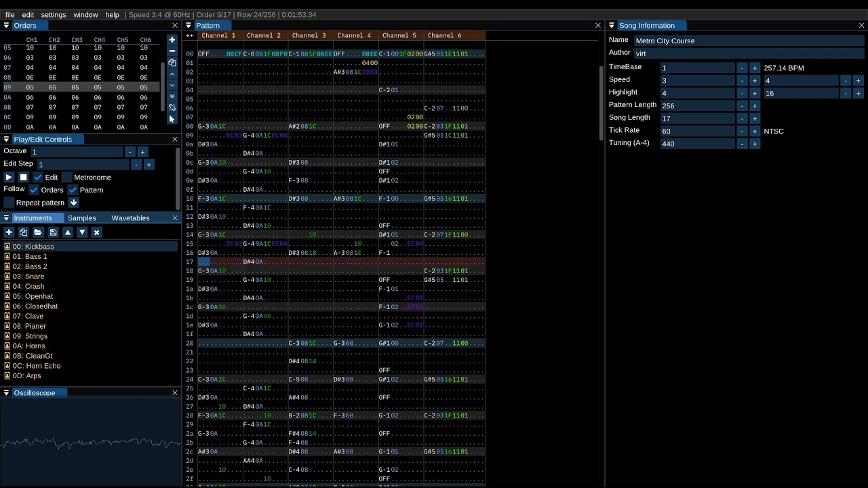Start playback with the play button
868x488 pixels.
click(x=9, y=177)
